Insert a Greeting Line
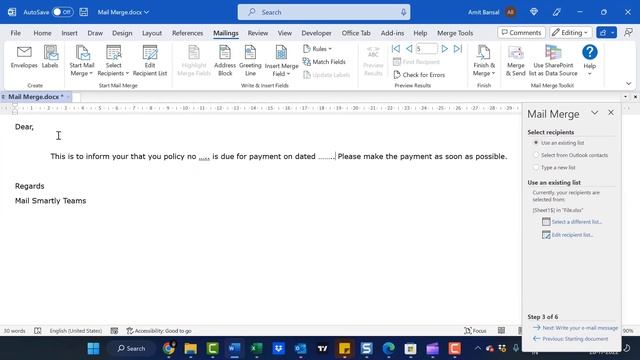 250,61
